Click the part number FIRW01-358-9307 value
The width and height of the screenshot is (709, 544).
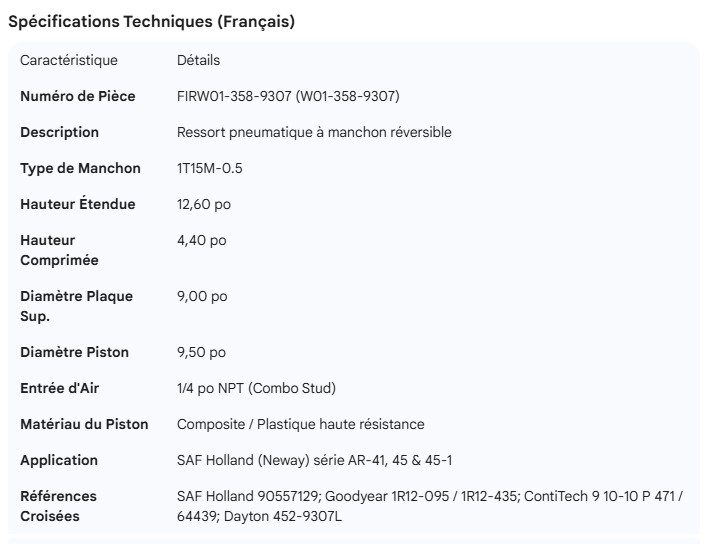(x=288, y=96)
